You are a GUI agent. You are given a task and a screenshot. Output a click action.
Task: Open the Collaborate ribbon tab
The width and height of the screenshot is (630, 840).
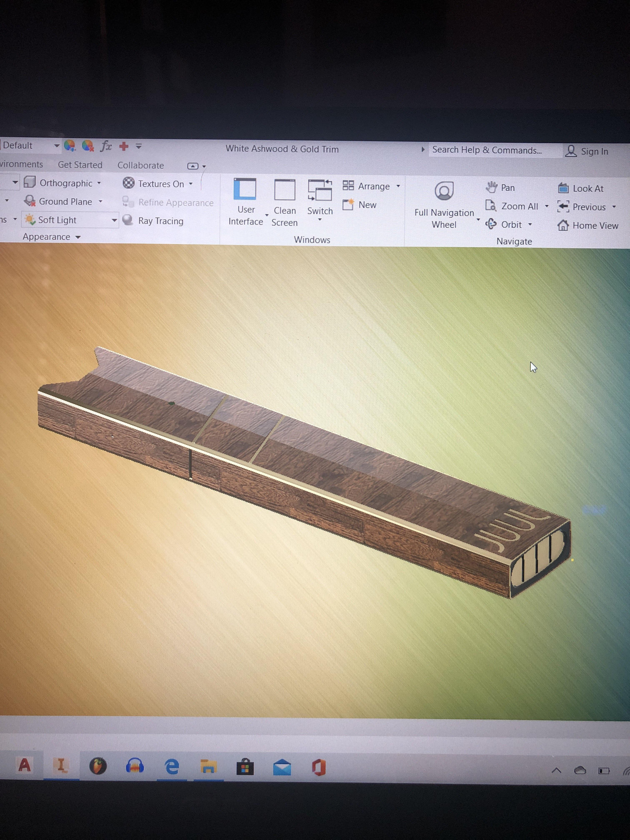click(140, 166)
